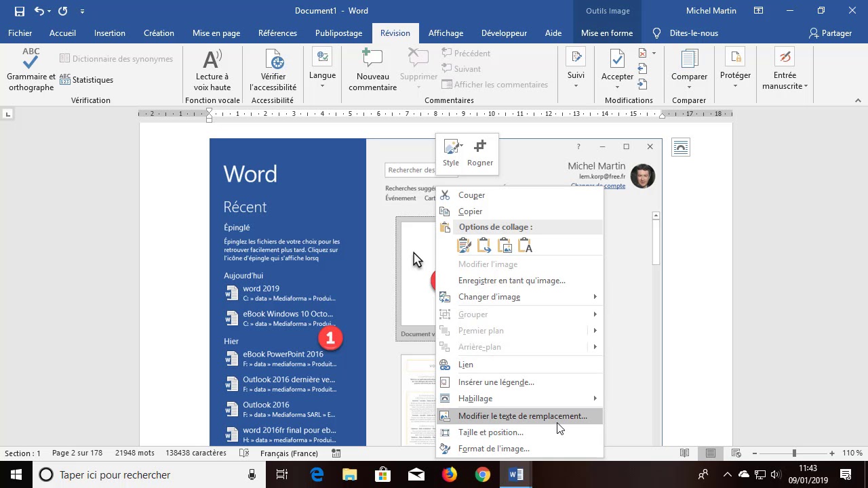This screenshot has height=488, width=868.
Task: Open Format de l'image pane
Action: 519,449
